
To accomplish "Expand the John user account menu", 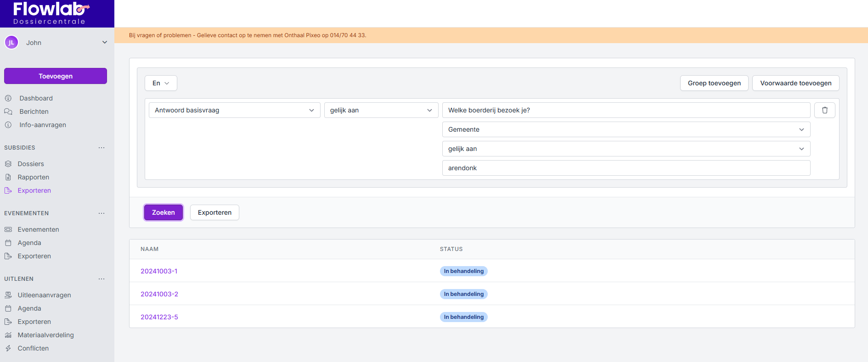I will point(104,43).
